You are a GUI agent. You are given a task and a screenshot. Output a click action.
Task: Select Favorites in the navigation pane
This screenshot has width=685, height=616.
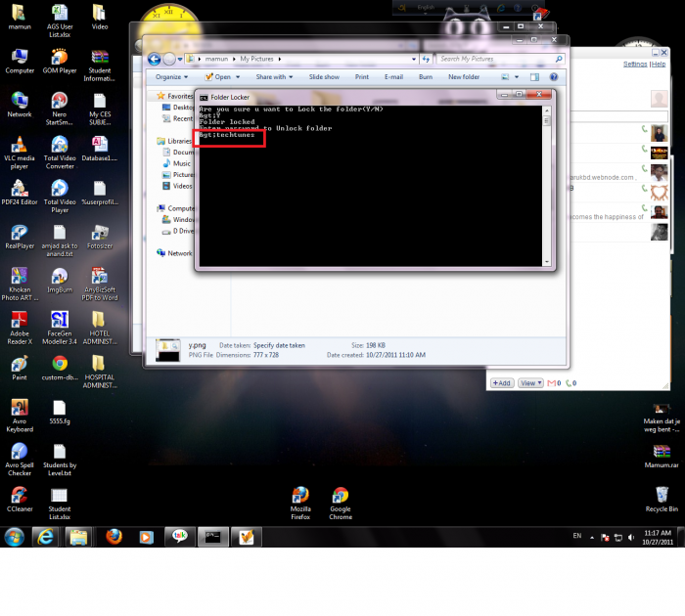tap(179, 96)
